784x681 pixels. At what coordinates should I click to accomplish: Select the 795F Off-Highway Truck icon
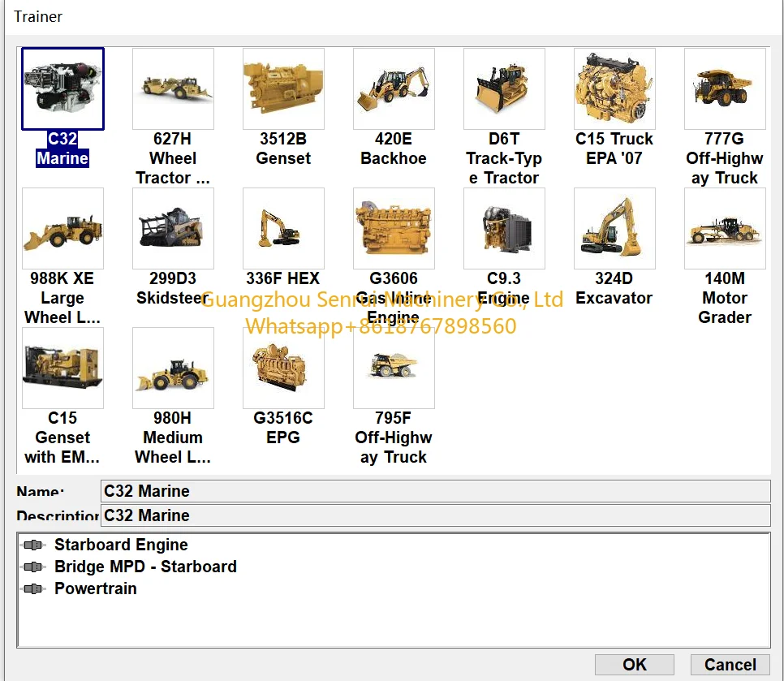(394, 368)
